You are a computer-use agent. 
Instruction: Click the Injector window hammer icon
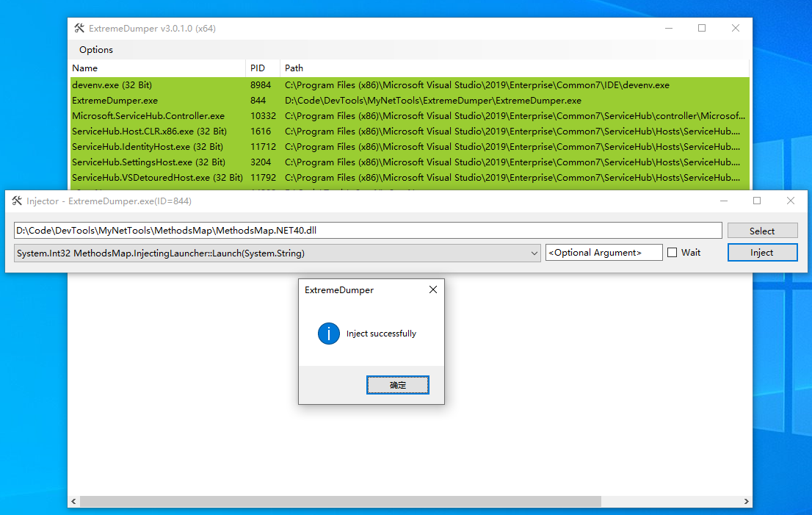click(x=17, y=201)
